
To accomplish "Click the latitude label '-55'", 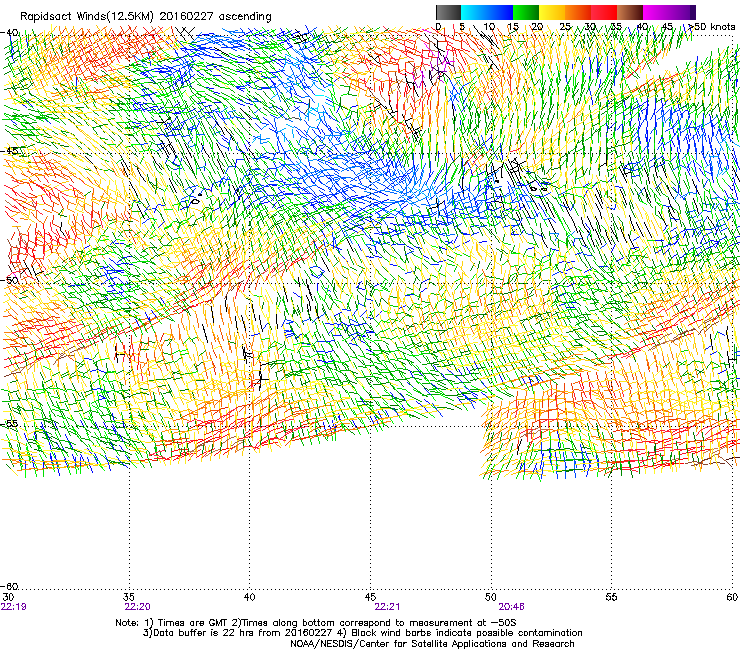I will pos(9,424).
